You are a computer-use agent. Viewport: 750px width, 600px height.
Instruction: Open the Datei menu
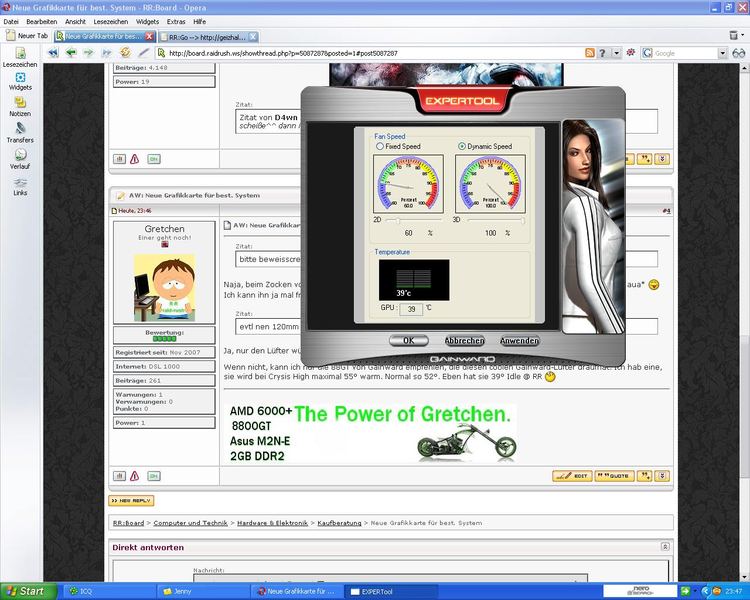point(11,22)
